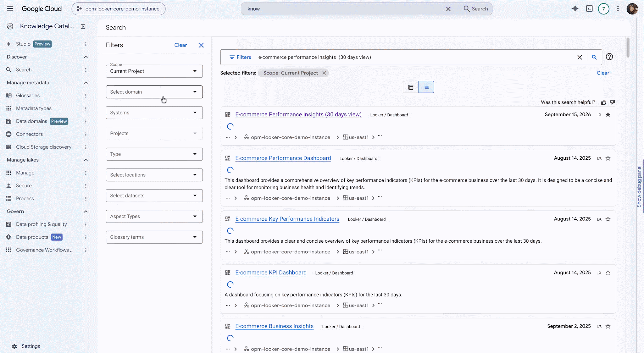Show debug panel vertical tab
The width and height of the screenshot is (644, 353).
click(x=639, y=186)
